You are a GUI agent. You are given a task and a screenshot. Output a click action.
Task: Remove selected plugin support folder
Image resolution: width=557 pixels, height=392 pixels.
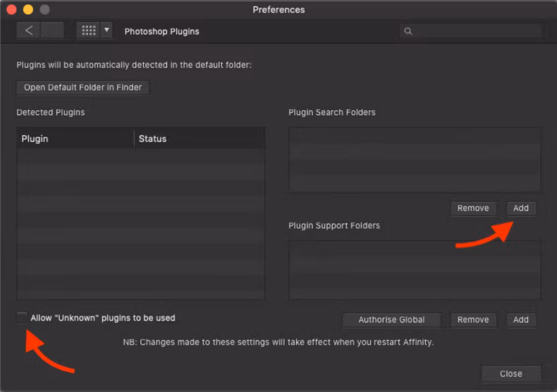coord(473,319)
